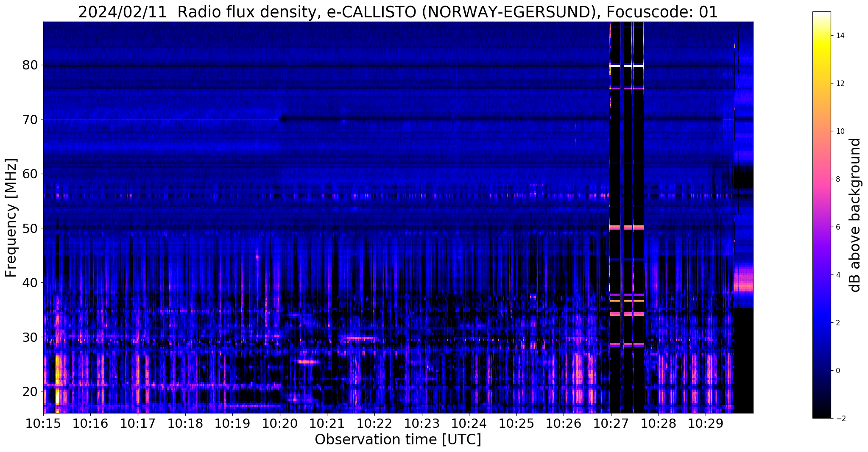Screen dimensions: 868x452
Task: Click the 'Frequency [MHz]' axis label
Action: (x=11, y=217)
